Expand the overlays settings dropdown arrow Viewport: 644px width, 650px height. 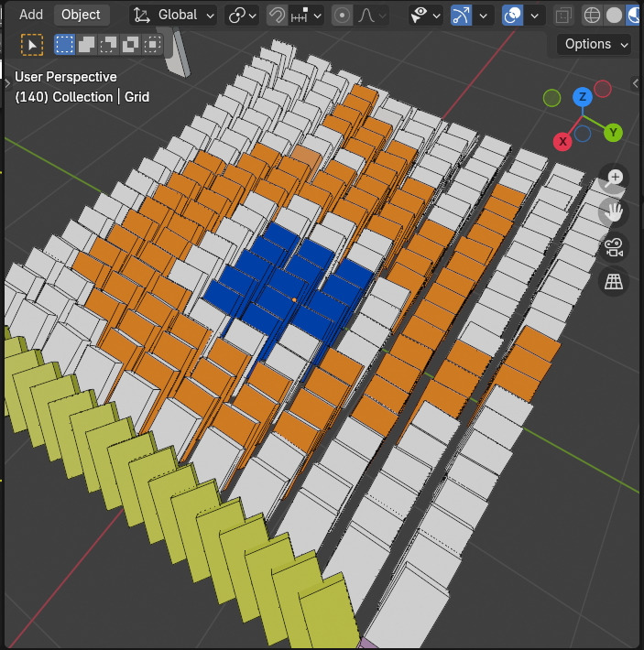(535, 16)
